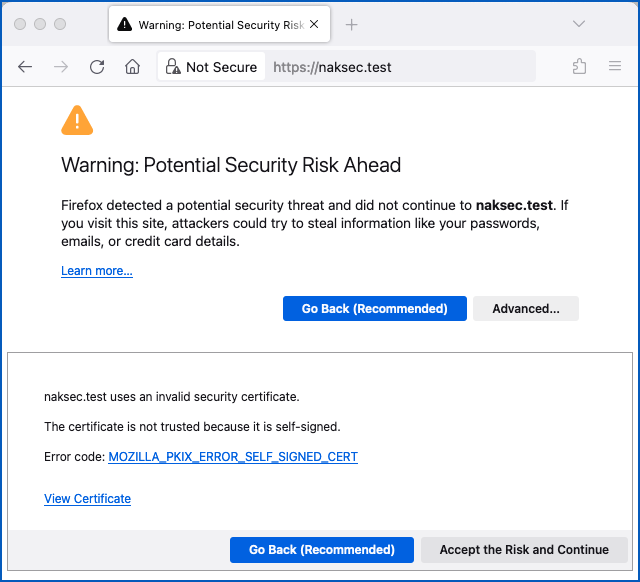Close the Potential Security Risk tab
This screenshot has height=582, width=640.
(315, 24)
